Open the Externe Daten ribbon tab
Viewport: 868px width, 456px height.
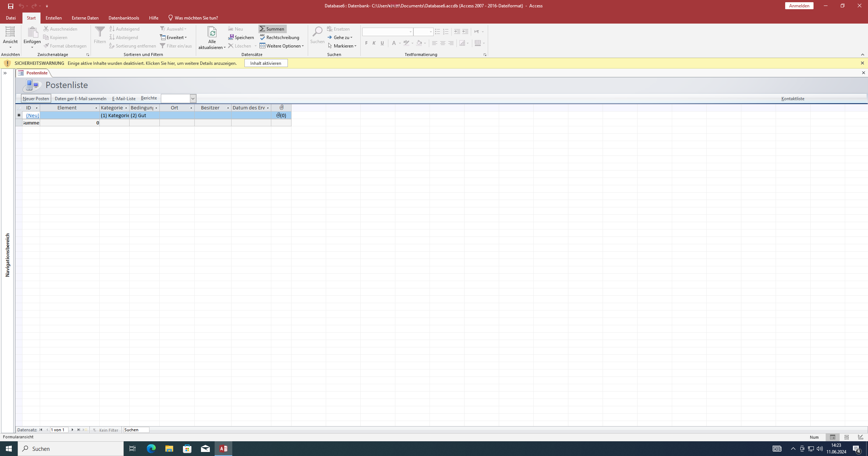click(x=85, y=18)
